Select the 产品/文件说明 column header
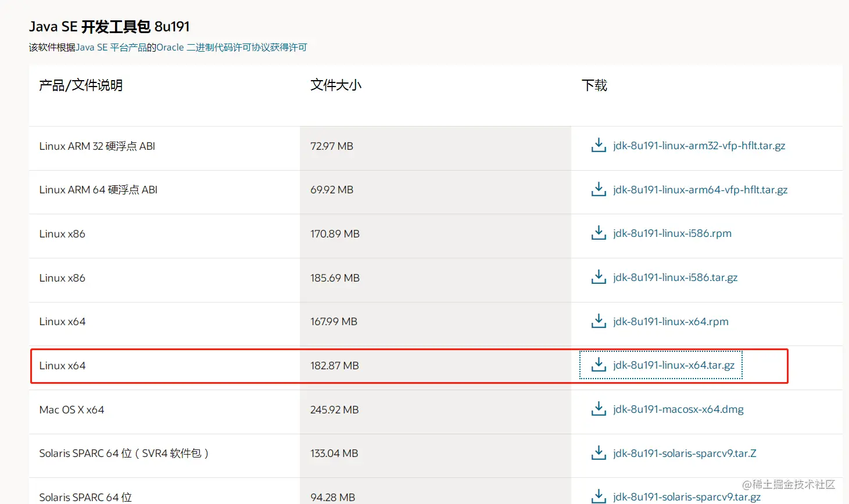The width and height of the screenshot is (849, 504). pyautogui.click(x=81, y=85)
